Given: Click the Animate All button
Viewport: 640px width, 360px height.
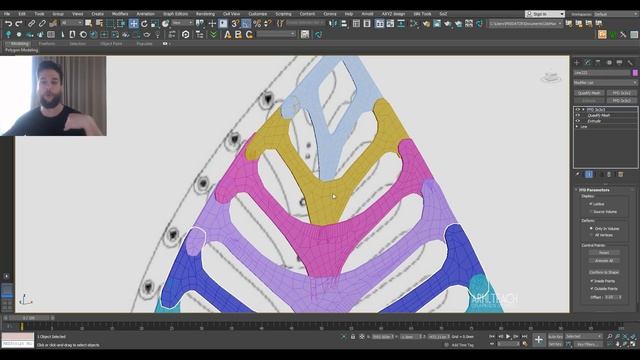Looking at the screenshot, I should (604, 260).
